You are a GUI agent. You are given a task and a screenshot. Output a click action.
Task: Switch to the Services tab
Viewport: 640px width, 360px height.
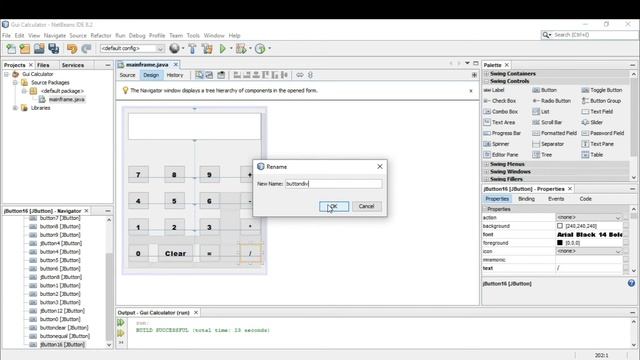(73, 65)
